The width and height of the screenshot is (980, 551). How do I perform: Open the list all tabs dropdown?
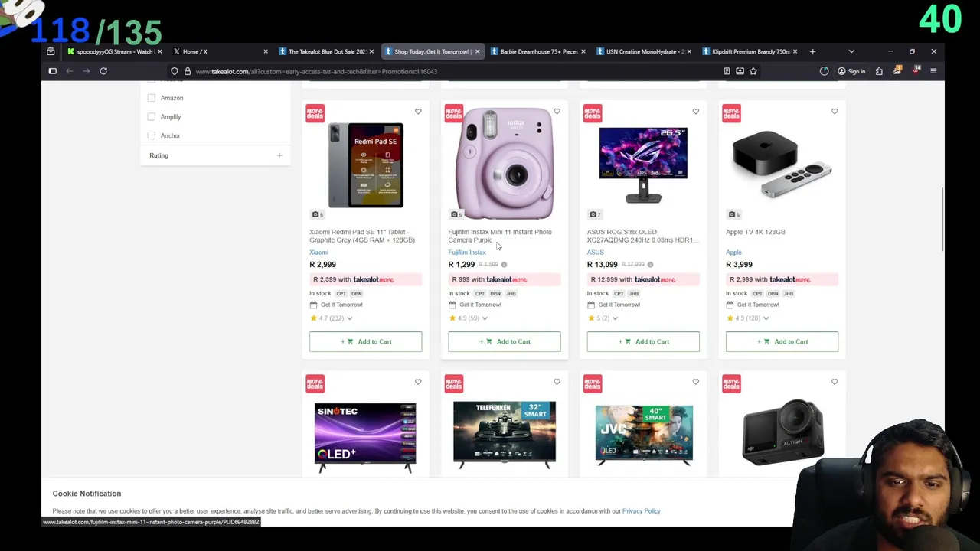[x=851, y=51]
